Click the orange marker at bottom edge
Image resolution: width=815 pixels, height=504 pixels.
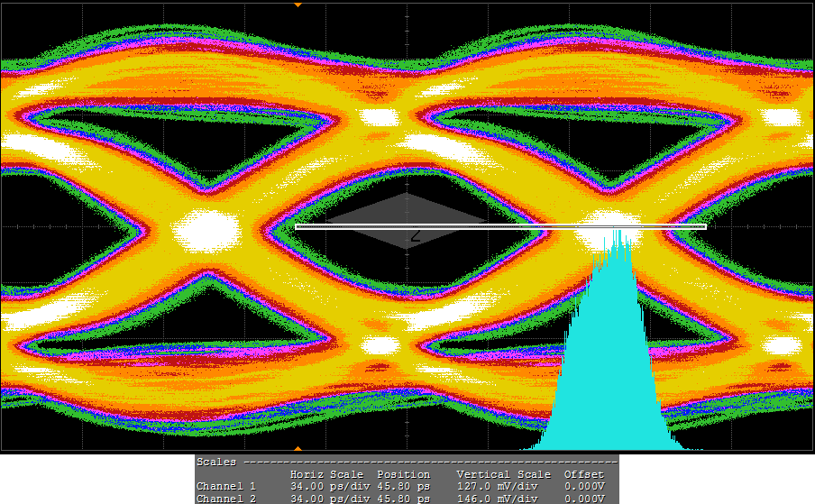tap(298, 447)
